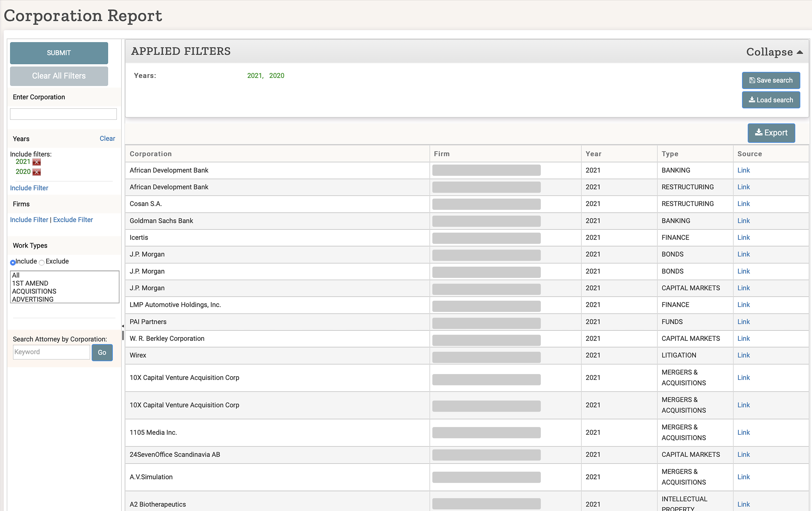
Task: Click the Save search button
Action: click(x=771, y=80)
